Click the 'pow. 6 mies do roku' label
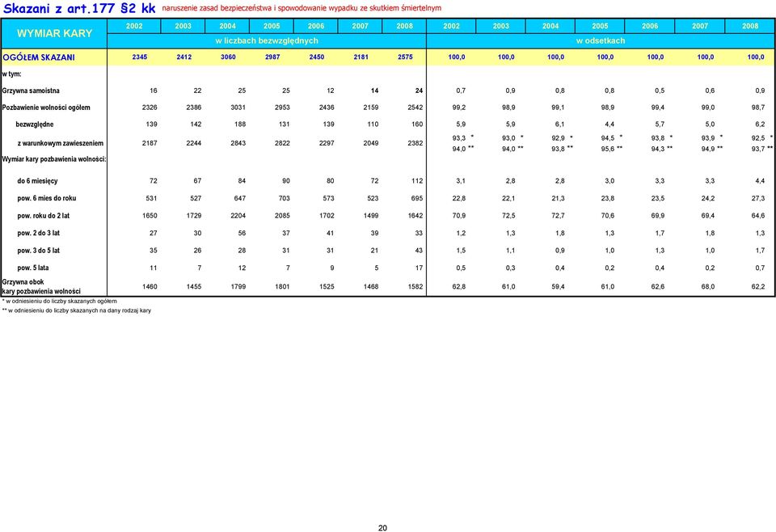Image resolution: width=776 pixels, height=532 pixels. pos(47,198)
